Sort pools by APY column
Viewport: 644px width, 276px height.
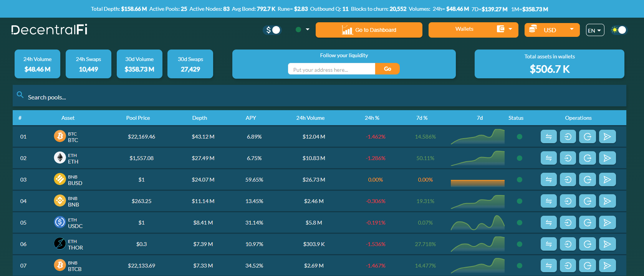pos(251,118)
